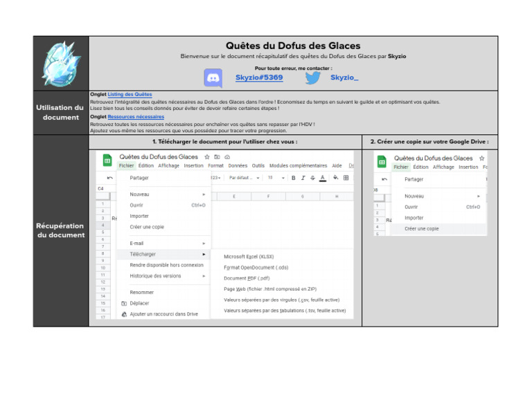
Task: Click the Drive icon beside Ajouter un raccourci
Action: pyautogui.click(x=124, y=314)
